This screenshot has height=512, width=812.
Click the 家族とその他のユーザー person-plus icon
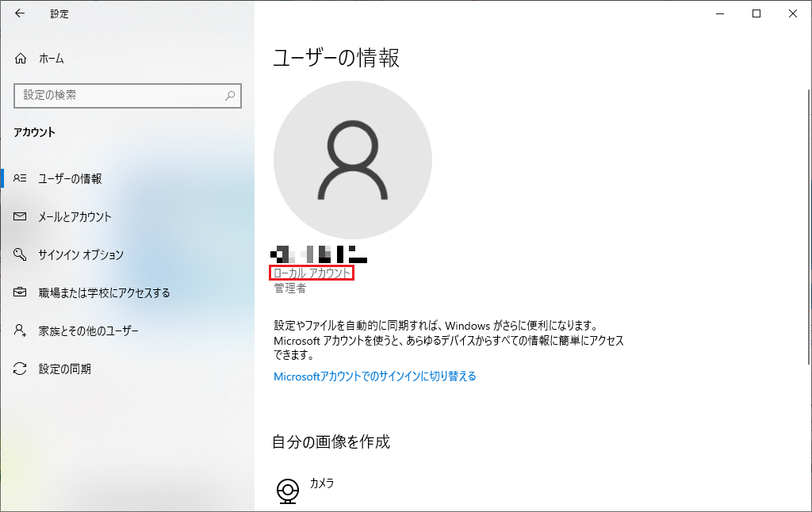click(x=21, y=331)
